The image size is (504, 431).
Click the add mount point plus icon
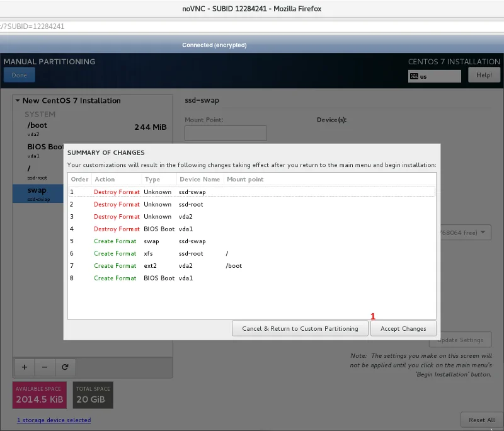(25, 366)
